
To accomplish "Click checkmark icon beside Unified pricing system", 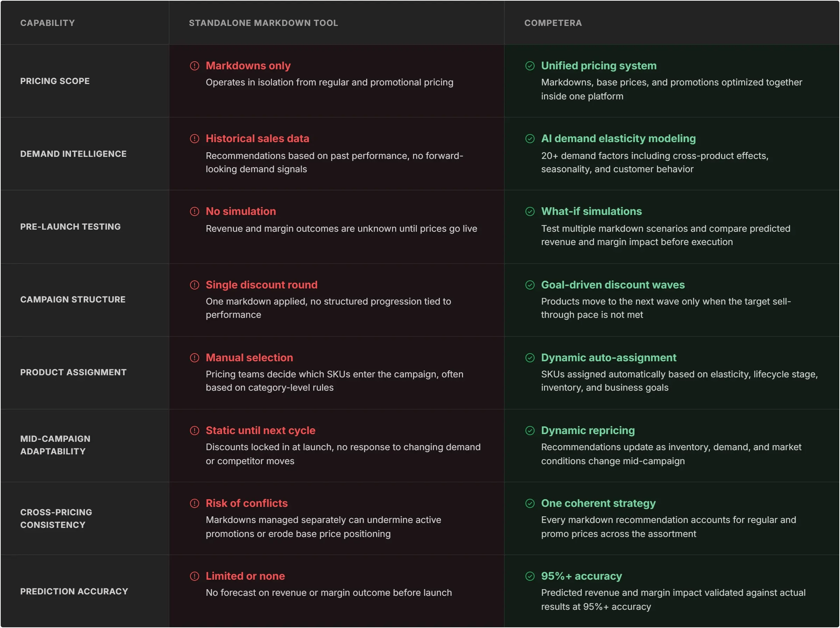I will coord(530,66).
